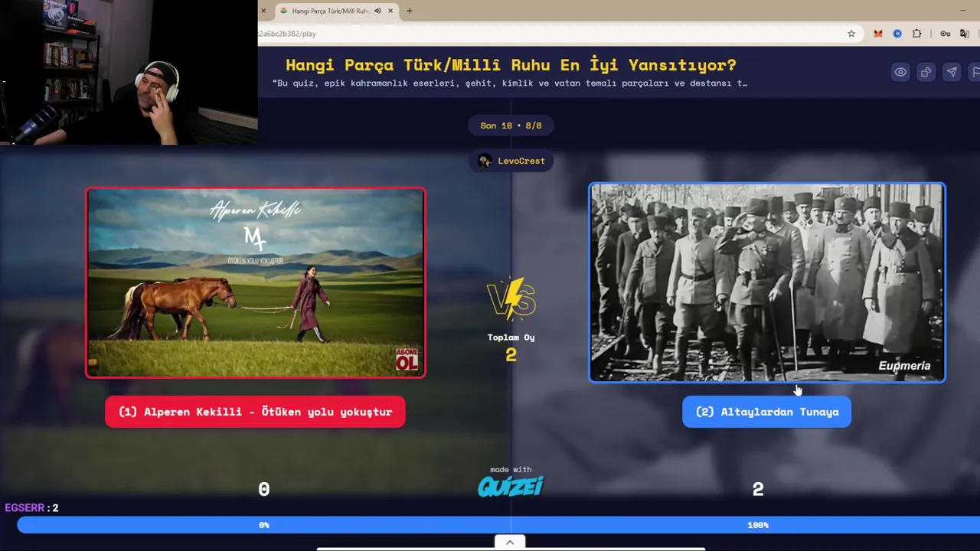Toggle the eye visibility button in quiz header
Screen dimensions: 980x551
point(900,72)
